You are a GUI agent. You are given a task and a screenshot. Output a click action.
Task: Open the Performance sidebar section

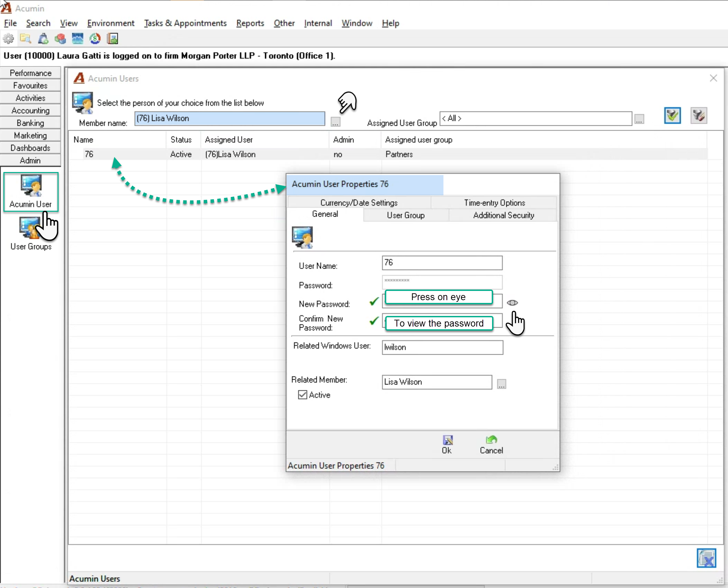(30, 73)
